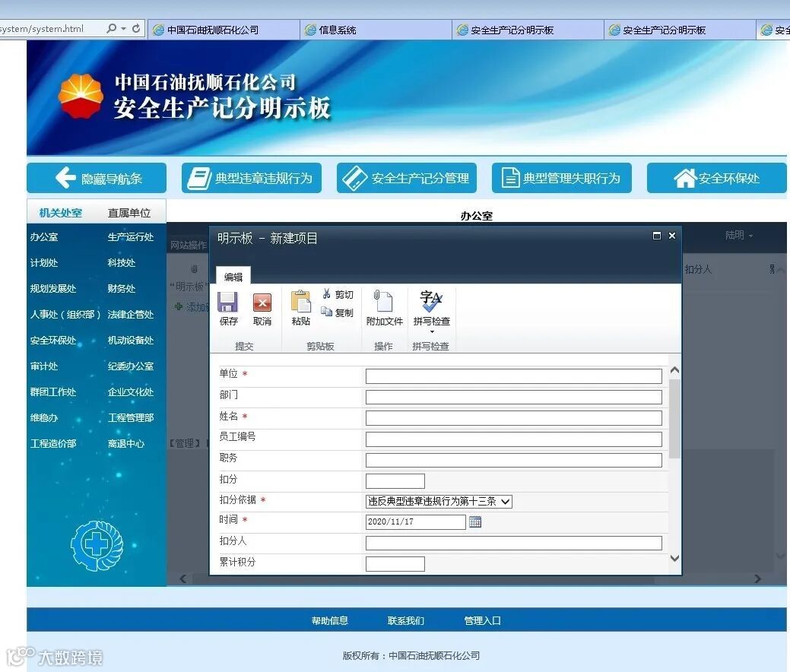
Task: Click the horizontal scrollbar right arrow
Action: (757, 578)
